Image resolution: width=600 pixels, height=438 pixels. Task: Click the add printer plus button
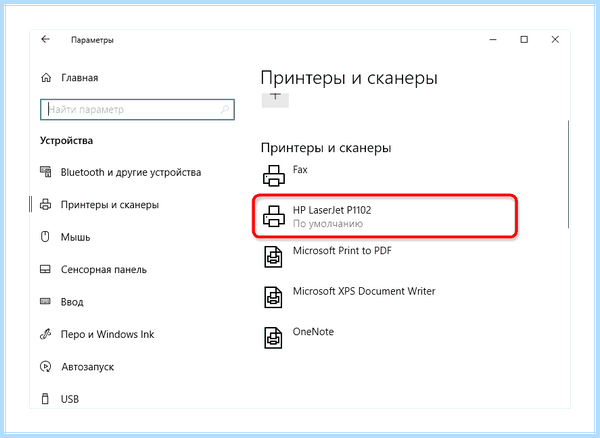point(275,100)
